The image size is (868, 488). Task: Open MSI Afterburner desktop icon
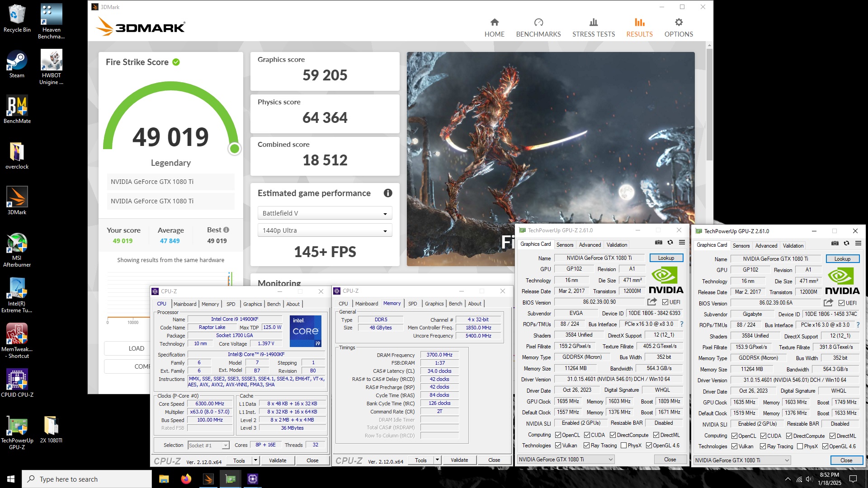pos(17,250)
